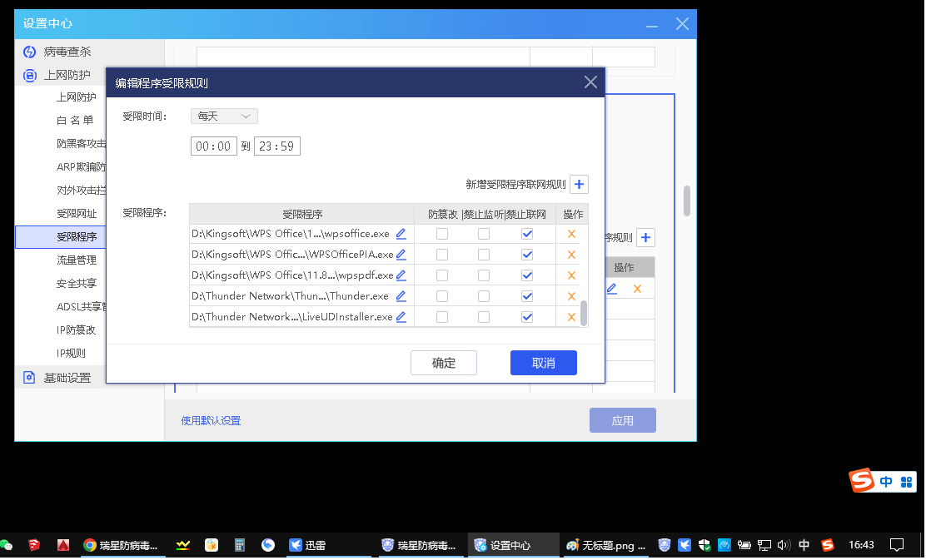
Task: Open calculator from the taskbar
Action: pos(240,545)
